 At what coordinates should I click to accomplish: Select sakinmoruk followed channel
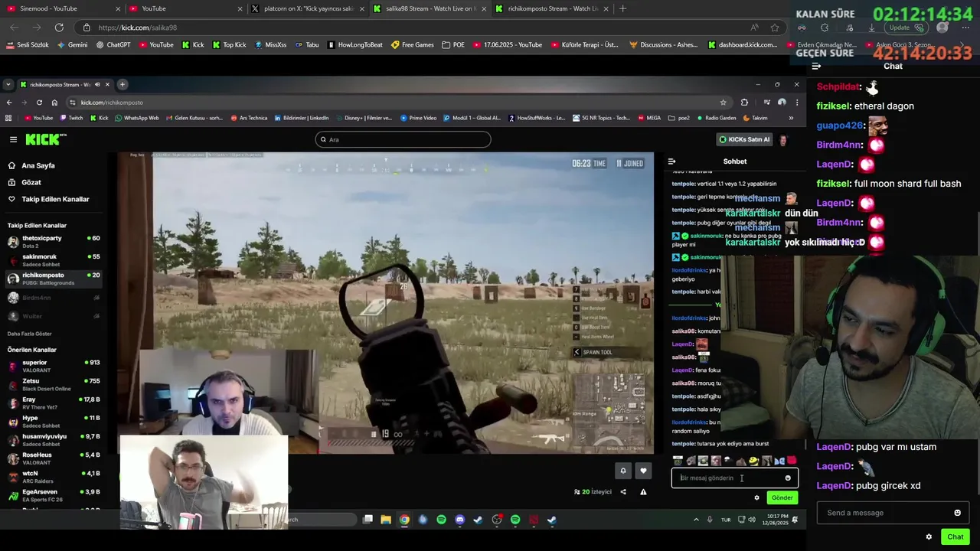(54, 259)
